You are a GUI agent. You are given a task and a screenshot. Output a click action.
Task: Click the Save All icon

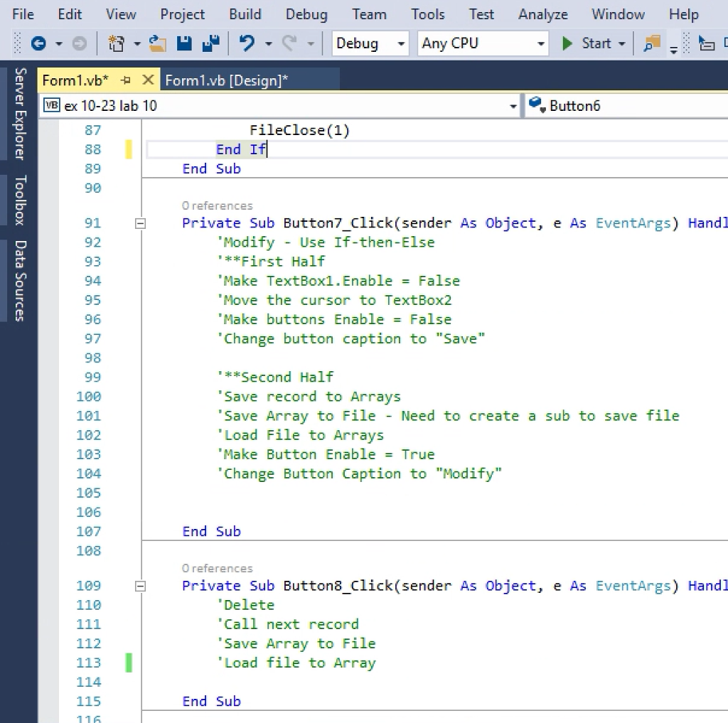pos(210,44)
